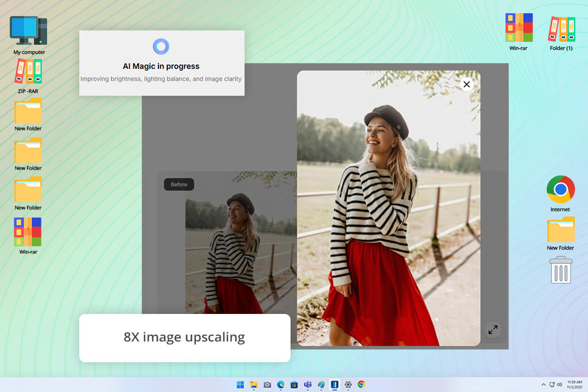The height and width of the screenshot is (392, 588).
Task: Open Microsoft Teams from the taskbar
Action: pyautogui.click(x=308, y=385)
